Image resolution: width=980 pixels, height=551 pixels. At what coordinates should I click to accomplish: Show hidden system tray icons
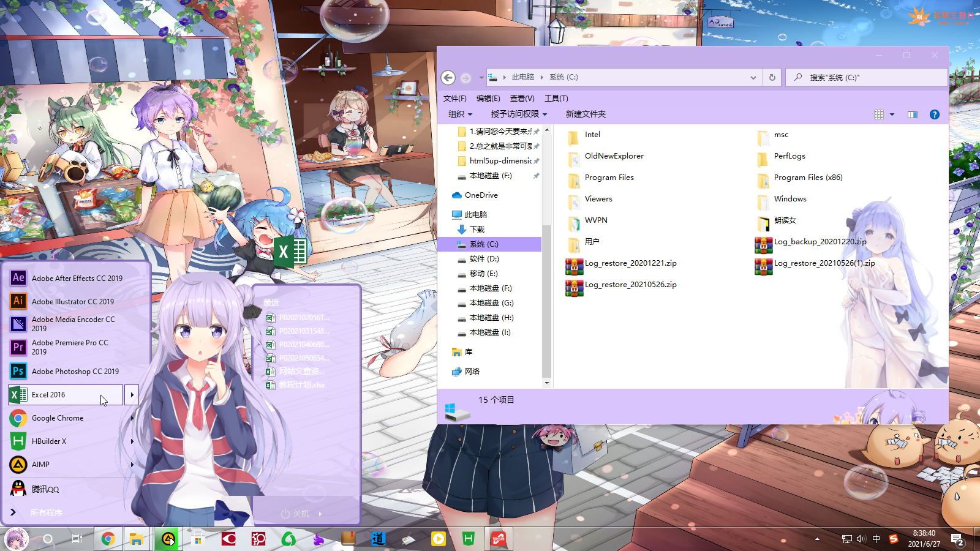(x=817, y=539)
